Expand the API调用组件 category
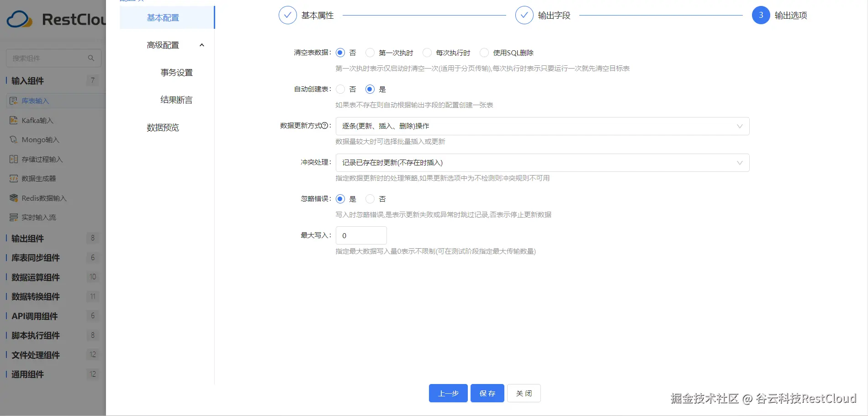This screenshot has height=416, width=868. tap(35, 316)
